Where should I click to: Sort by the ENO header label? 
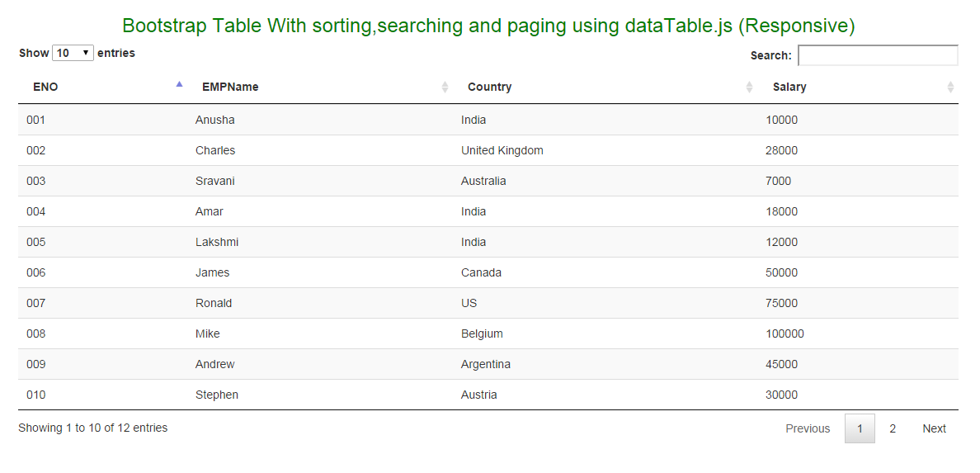[x=45, y=87]
